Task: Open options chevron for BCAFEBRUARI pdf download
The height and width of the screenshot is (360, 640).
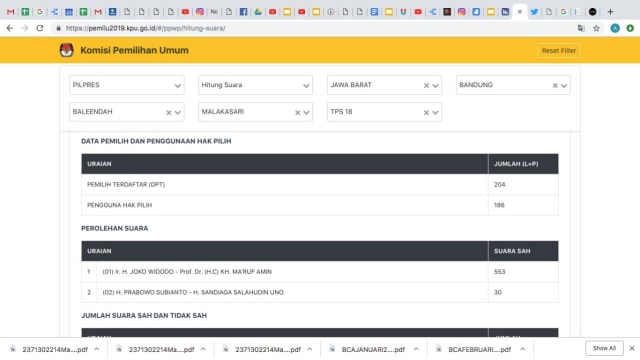Action: point(522,349)
